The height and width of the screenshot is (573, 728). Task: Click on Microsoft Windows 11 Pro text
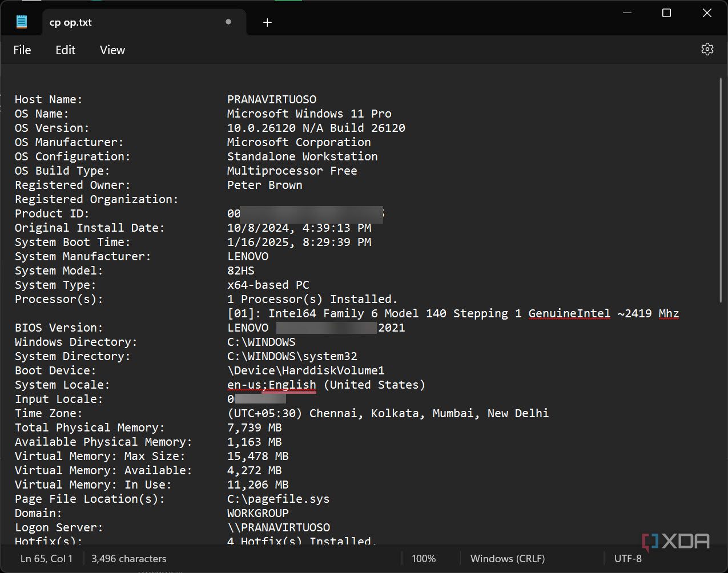[309, 114]
